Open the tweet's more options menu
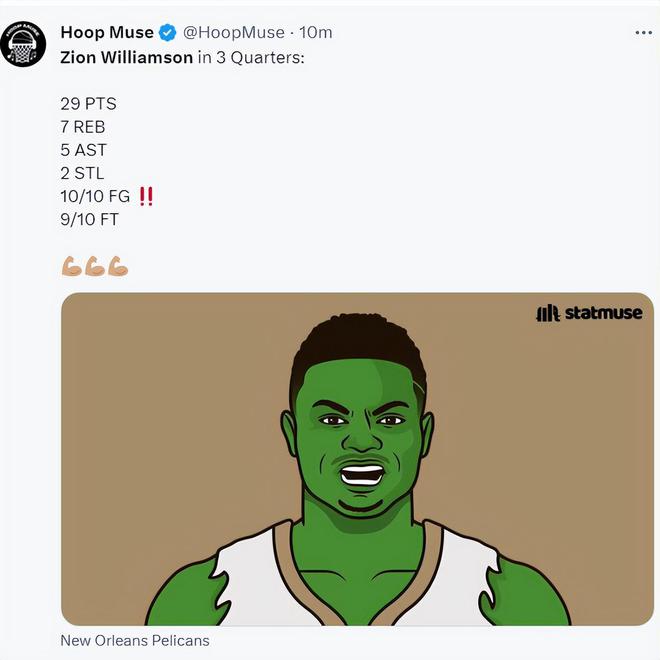Image resolution: width=660 pixels, height=660 pixels. (x=643, y=33)
